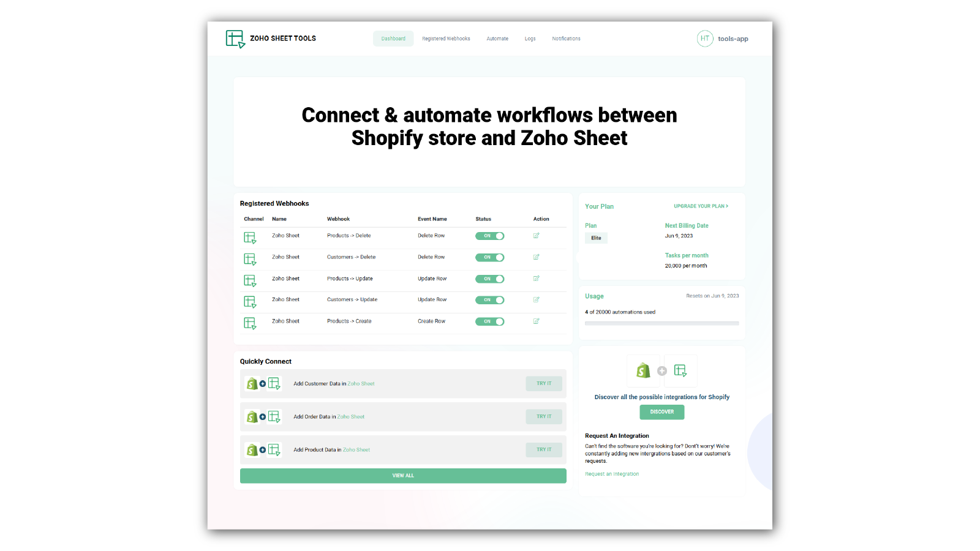
Task: Edit the Customers -> Delete webhook
Action: coord(536,257)
